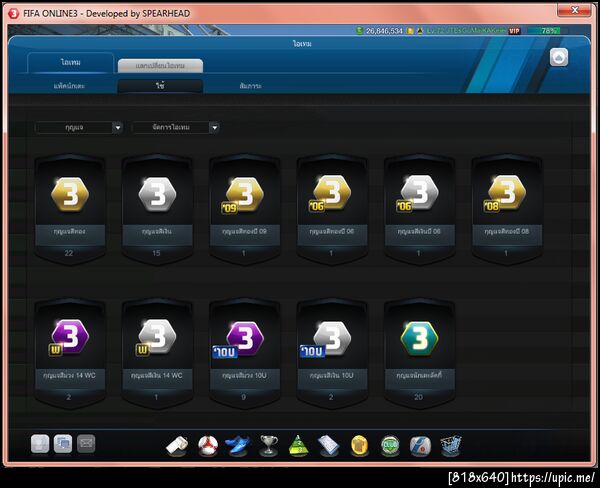600x488 pixels.
Task: Click the count 9 under purple 10U key
Action: point(243,397)
